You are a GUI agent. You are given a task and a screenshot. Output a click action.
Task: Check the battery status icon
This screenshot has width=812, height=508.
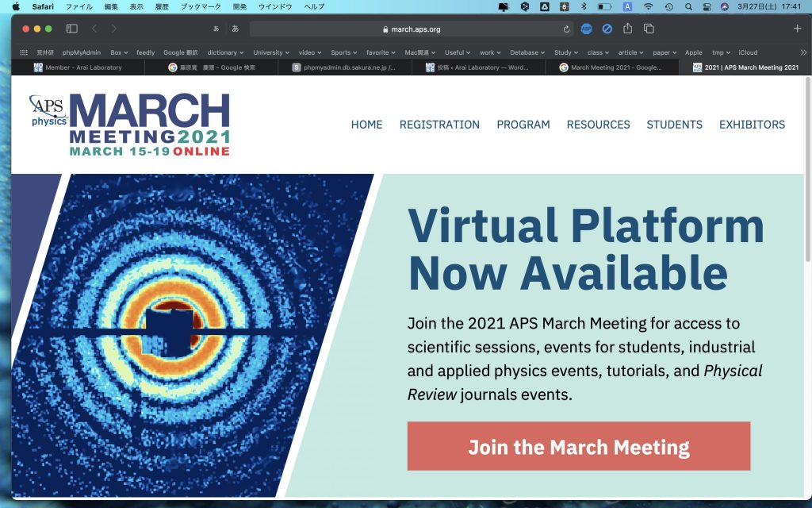[604, 6]
